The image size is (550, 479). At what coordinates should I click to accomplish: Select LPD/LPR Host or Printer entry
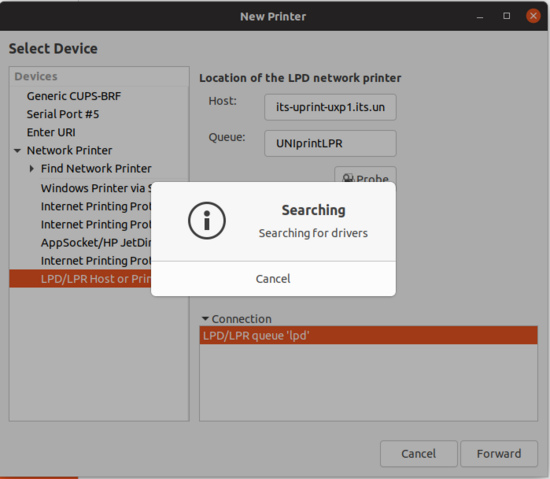pyautogui.click(x=96, y=279)
